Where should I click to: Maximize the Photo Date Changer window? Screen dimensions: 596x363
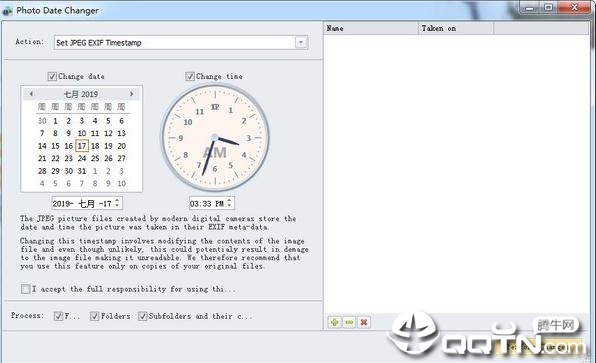548,7
